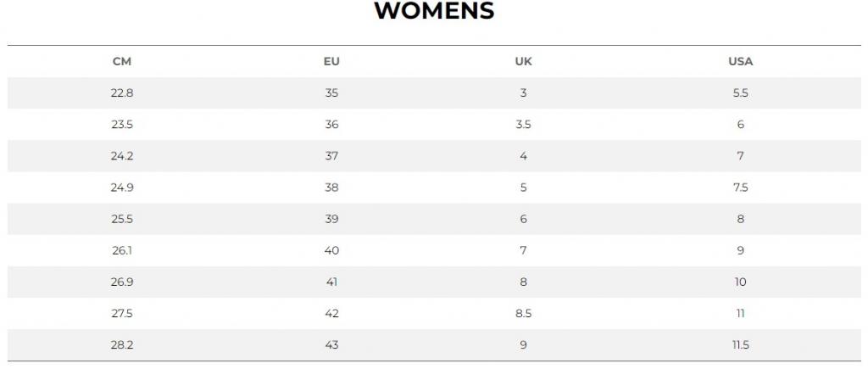The width and height of the screenshot is (868, 369).
Task: Click the 22.8 CM cell
Action: [x=122, y=93]
